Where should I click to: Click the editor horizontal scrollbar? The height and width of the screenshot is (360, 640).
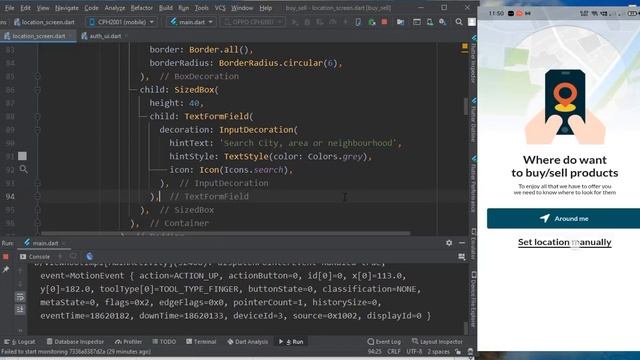coord(225,233)
